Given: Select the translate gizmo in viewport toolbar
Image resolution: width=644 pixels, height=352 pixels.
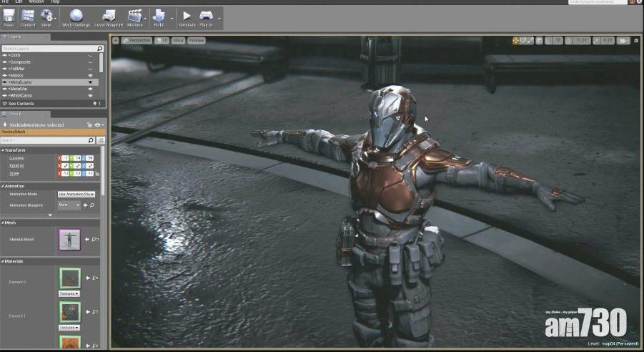Looking at the screenshot, I should click(515, 41).
